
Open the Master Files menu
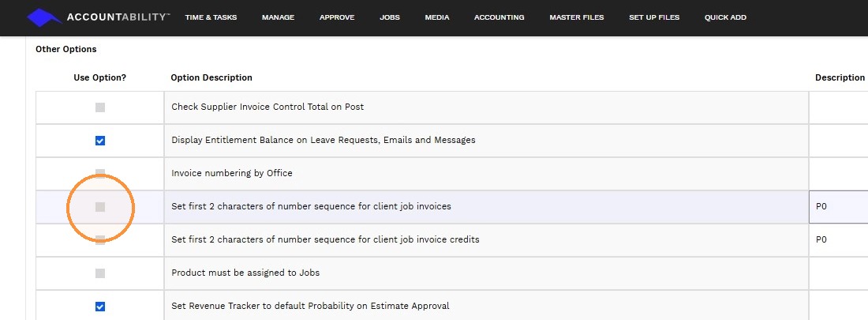click(576, 17)
